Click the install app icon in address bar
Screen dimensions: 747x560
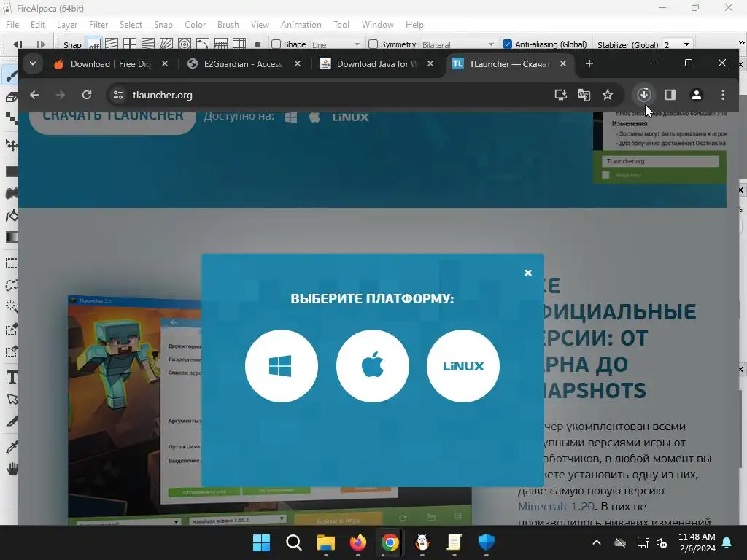click(561, 95)
